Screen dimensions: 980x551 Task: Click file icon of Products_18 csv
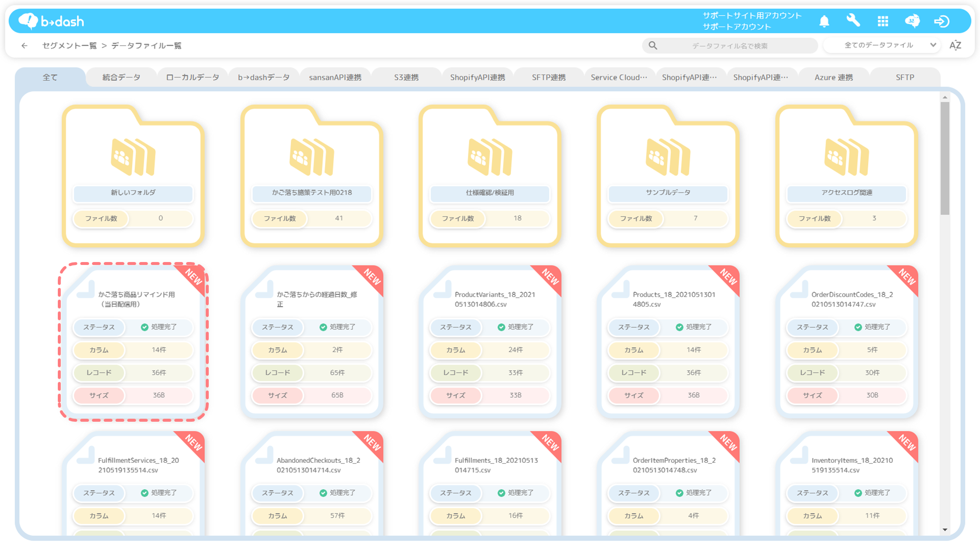[621, 289]
